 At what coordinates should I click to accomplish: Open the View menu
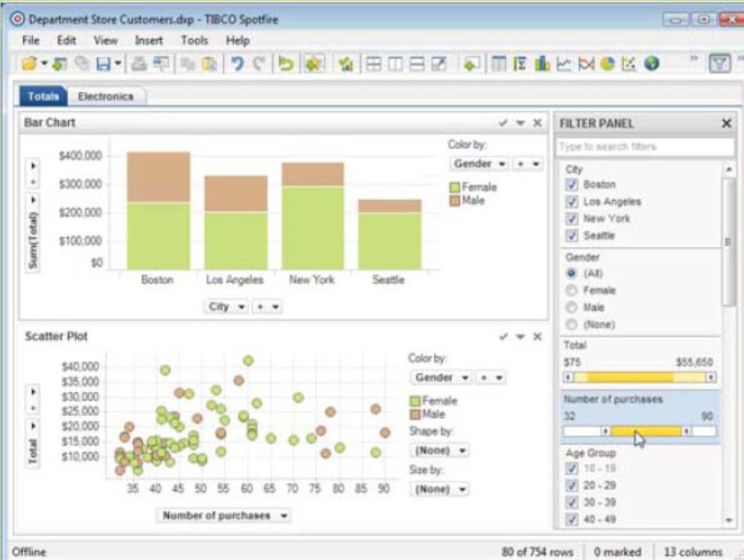(x=105, y=40)
